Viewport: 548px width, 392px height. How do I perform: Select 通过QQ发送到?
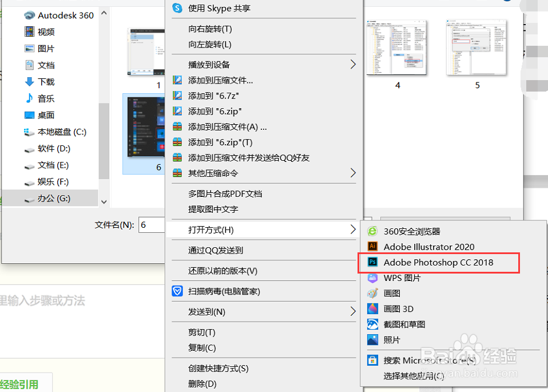216,251
